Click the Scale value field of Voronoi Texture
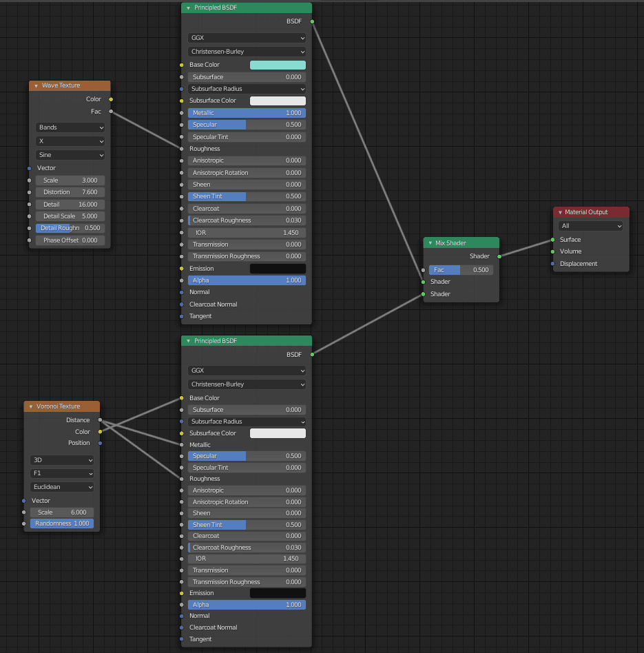Screen dimensions: 644x653 pos(62,512)
